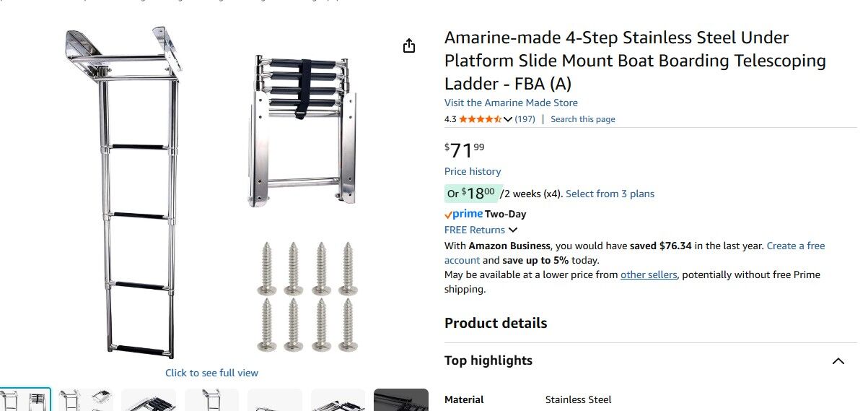The width and height of the screenshot is (868, 411).
Task: Click the share icon beside product image
Action: coord(409,46)
